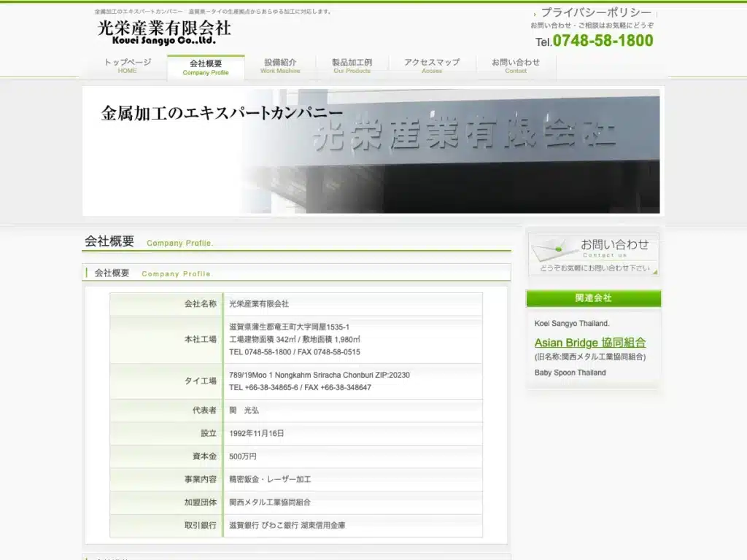Click capital value 500万円
This screenshot has width=747, height=560.
[242, 456]
